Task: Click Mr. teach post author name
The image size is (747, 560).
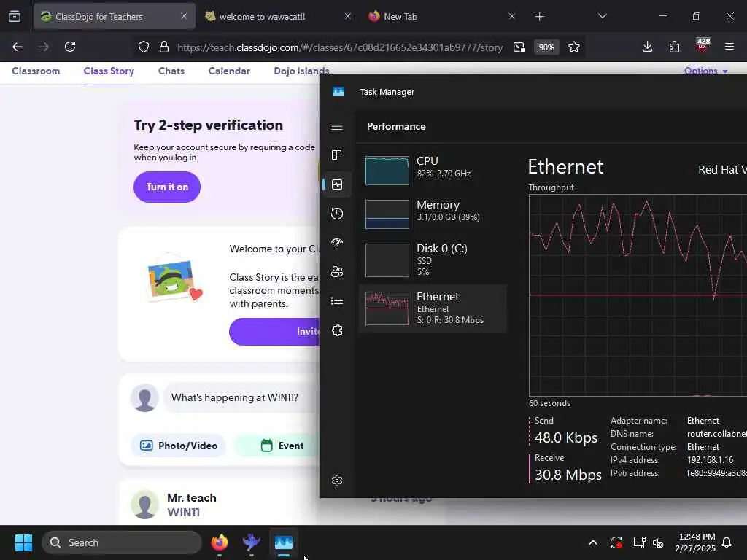Action: click(x=192, y=497)
